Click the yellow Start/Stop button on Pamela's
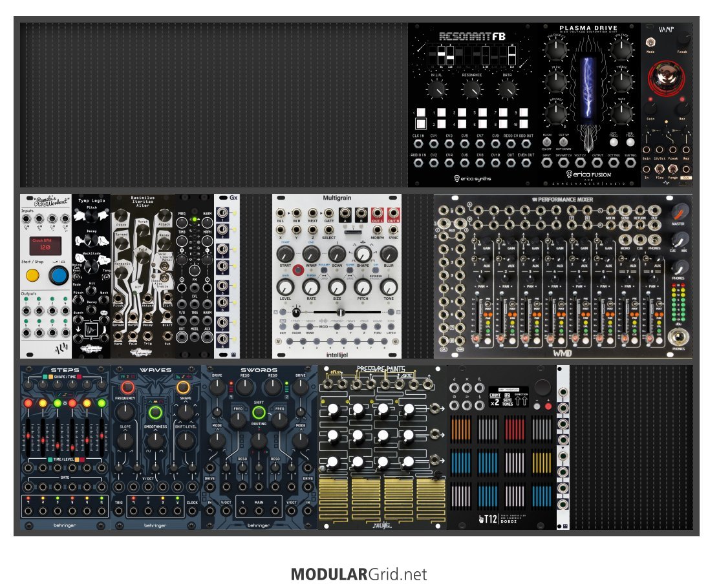This screenshot has width=719, height=588. point(32,276)
